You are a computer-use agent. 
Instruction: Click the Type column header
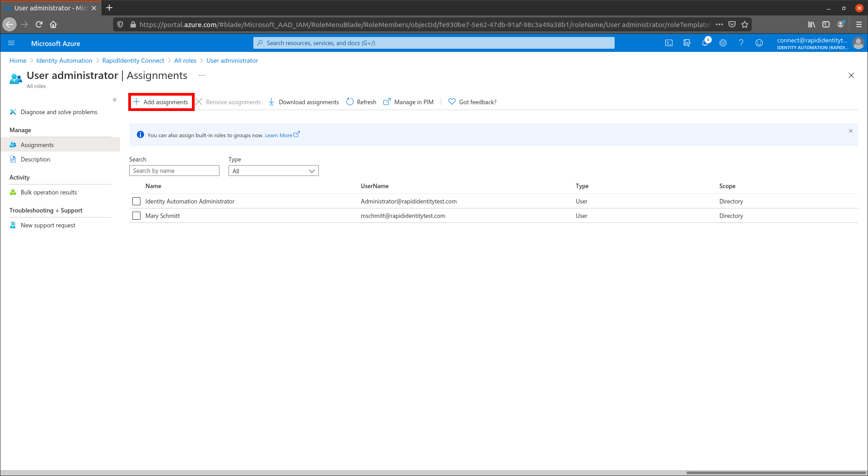click(x=582, y=186)
